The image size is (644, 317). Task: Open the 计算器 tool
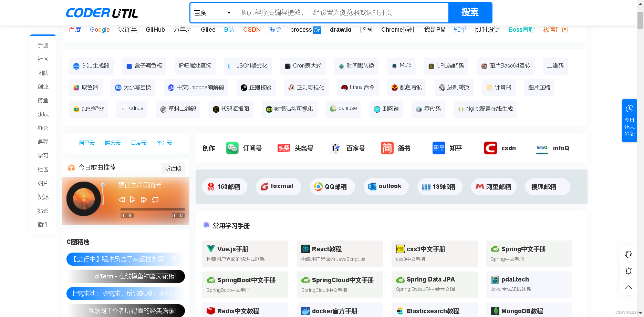pyautogui.click(x=499, y=88)
